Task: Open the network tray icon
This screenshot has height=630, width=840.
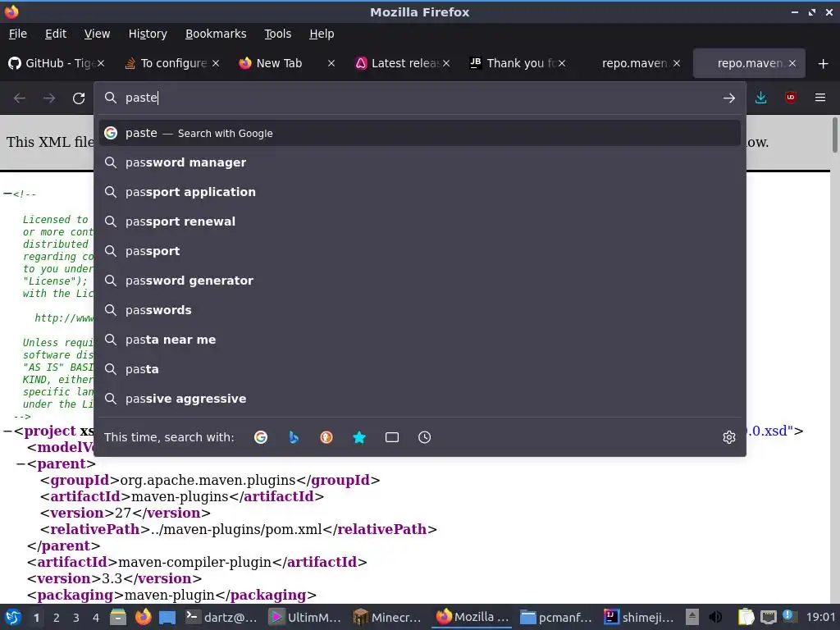Action: [x=768, y=617]
